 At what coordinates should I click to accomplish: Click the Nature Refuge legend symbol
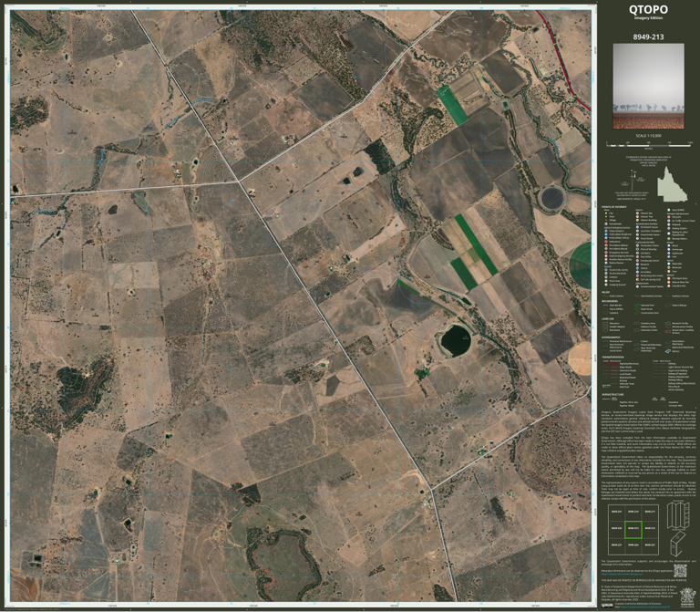668,306
